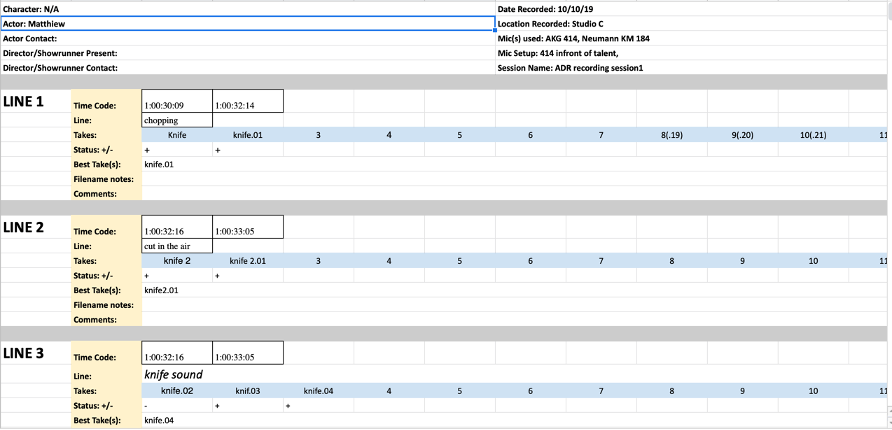Screen dimensions: 892x430
Task: Select 'Filename notes:' label in Line 2
Action: coord(106,305)
